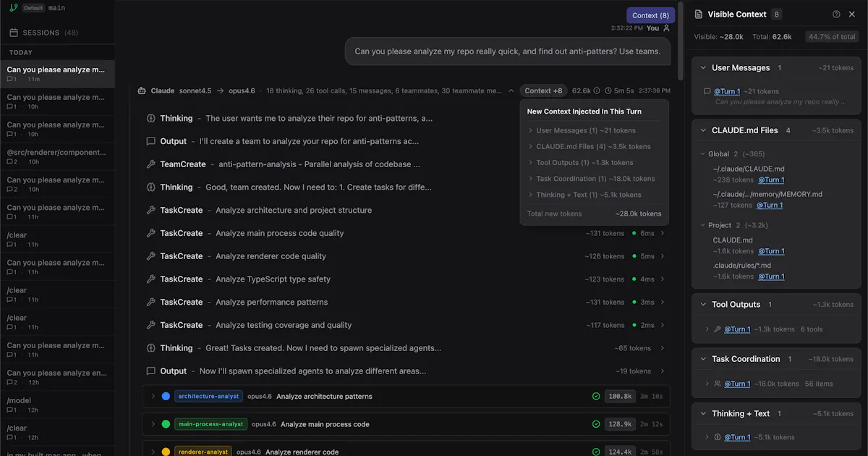Open the /model session entry
Screen dimensions: 868x456
click(x=57, y=405)
